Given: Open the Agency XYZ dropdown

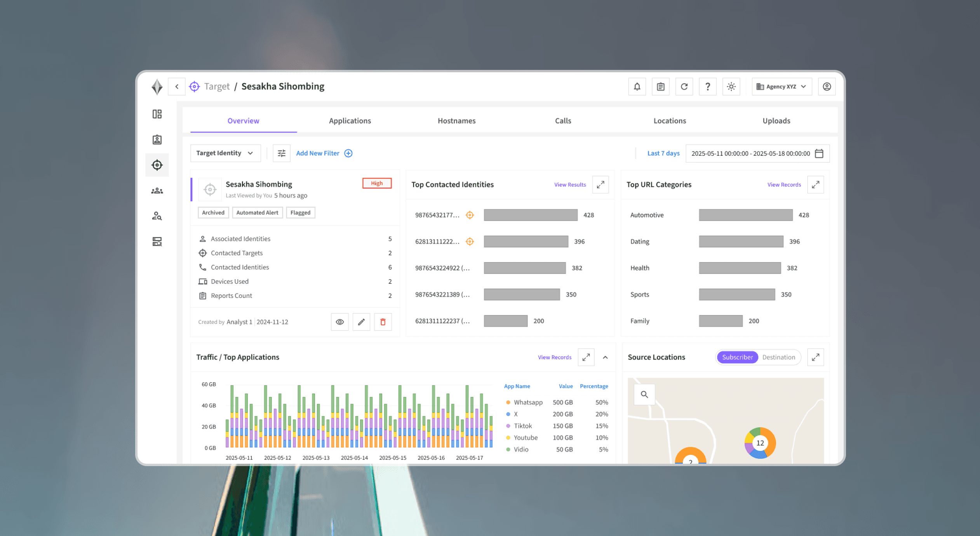Looking at the screenshot, I should tap(782, 87).
